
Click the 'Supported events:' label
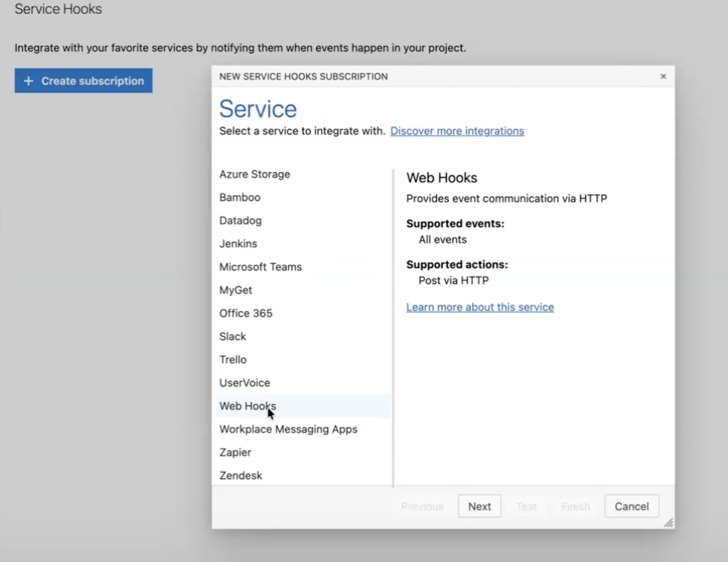click(x=455, y=224)
